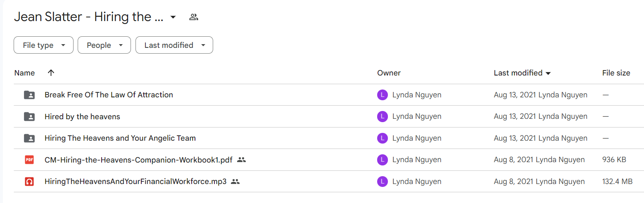Open the Last modified filter chip

point(174,45)
